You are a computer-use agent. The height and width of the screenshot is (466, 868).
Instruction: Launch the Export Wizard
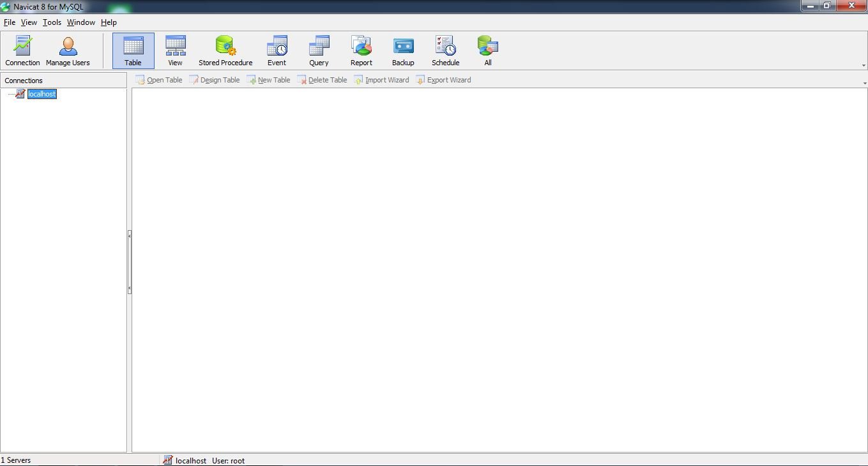pyautogui.click(x=443, y=80)
